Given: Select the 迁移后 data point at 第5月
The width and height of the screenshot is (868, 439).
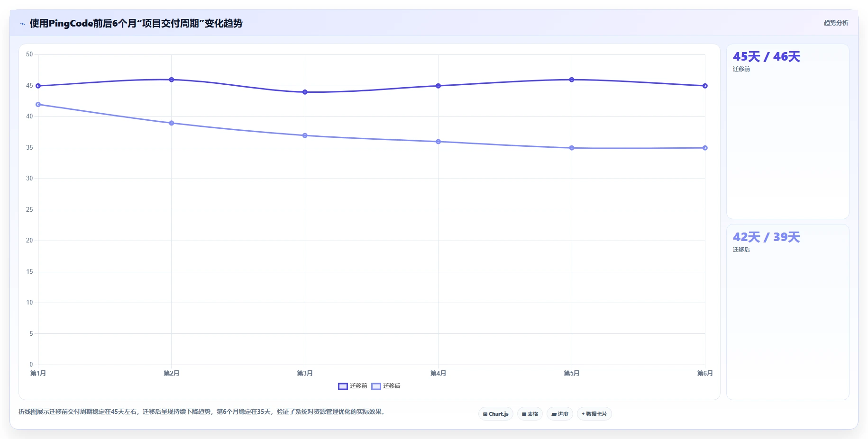Looking at the screenshot, I should coord(572,148).
